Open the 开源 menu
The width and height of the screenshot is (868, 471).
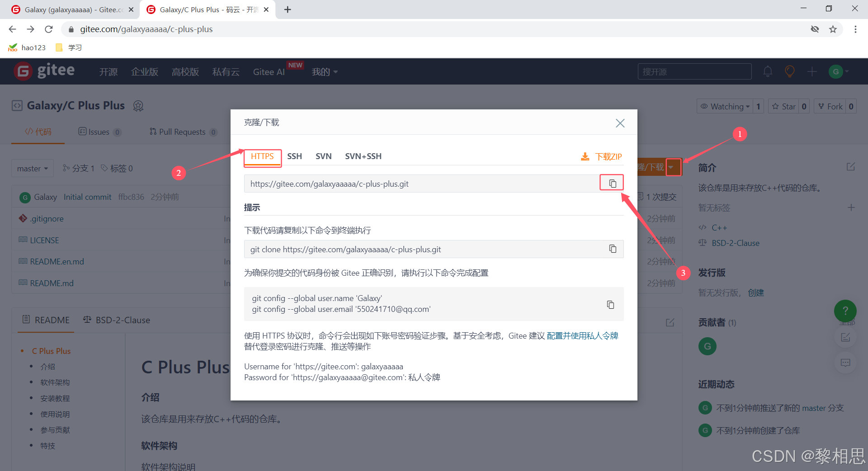click(x=108, y=72)
